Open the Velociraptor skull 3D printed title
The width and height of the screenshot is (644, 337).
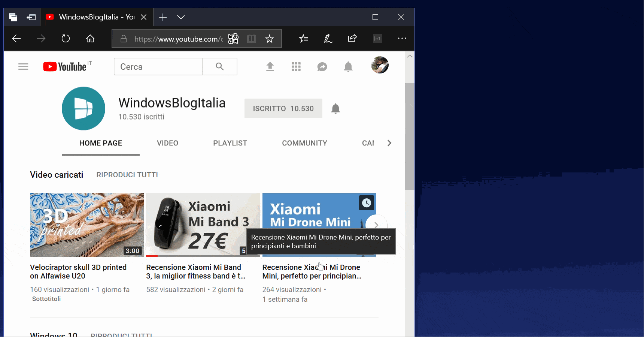pyautogui.click(x=78, y=271)
